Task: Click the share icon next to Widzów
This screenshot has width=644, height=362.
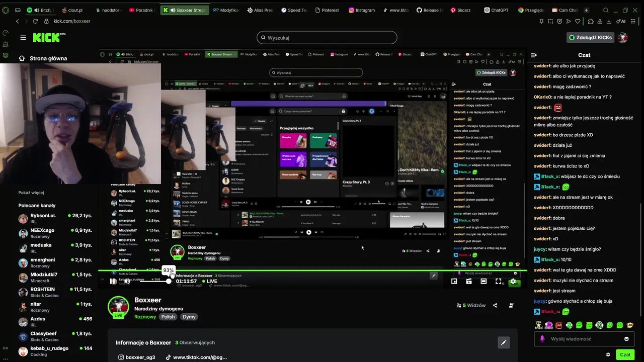Action: coord(495,305)
